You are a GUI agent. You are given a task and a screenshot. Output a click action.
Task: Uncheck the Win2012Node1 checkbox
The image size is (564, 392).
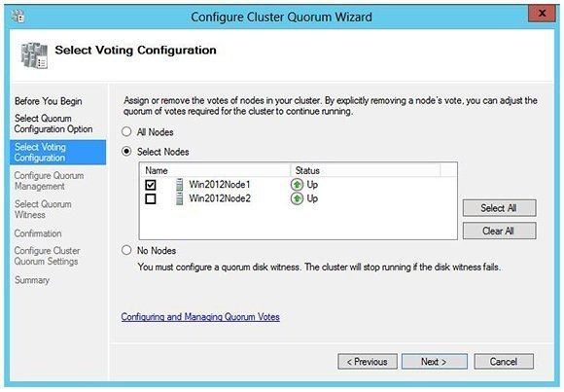(151, 185)
